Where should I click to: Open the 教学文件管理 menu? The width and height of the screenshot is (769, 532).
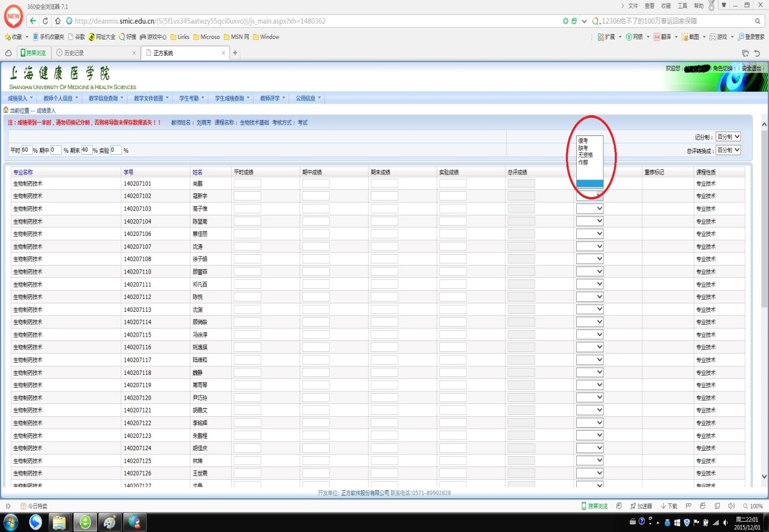152,98
